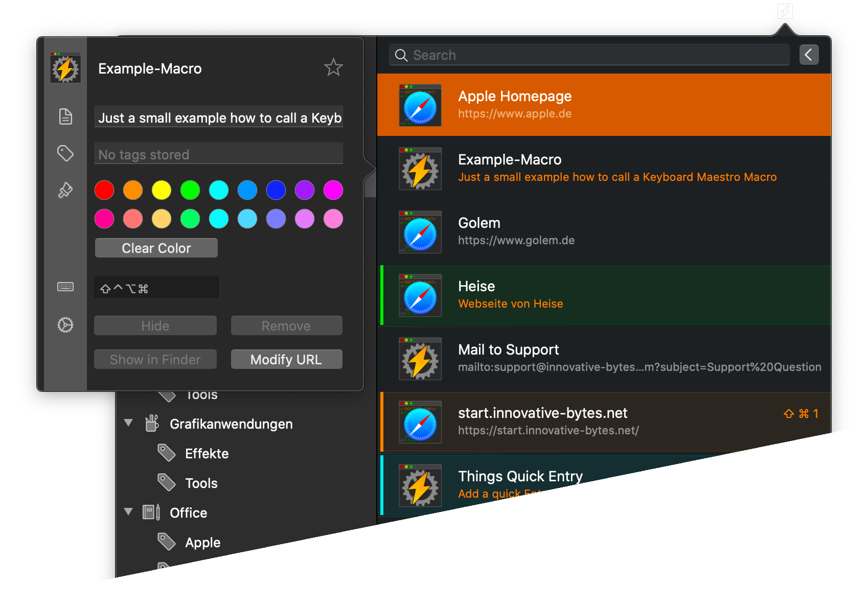Pick the magenta swatch in the top row
Viewport: 868px width, 607px height.
point(333,190)
